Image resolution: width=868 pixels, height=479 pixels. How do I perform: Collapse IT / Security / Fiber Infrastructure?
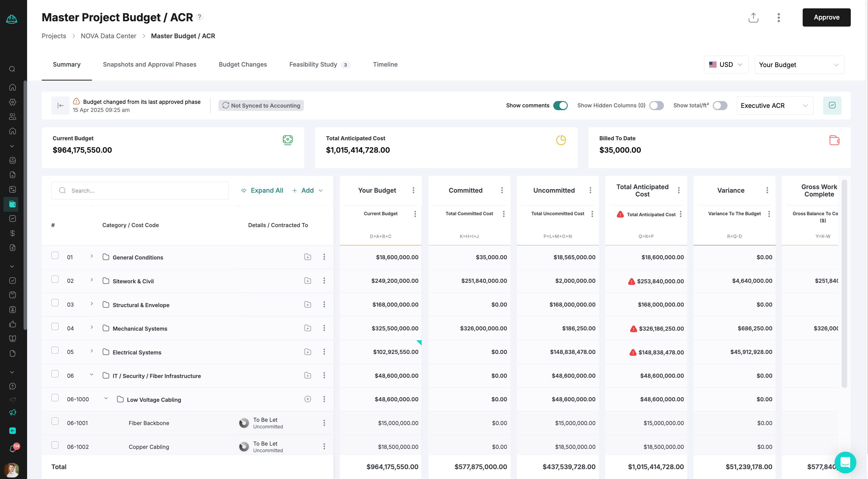pos(92,375)
